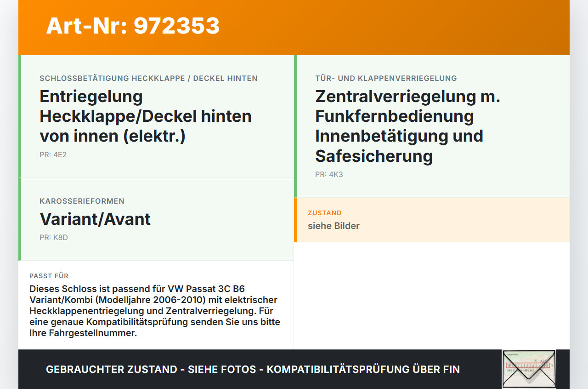This screenshot has height=389, width=588.
Task: Click the orange accent bar beside ZUSTAND
Action: [296, 219]
